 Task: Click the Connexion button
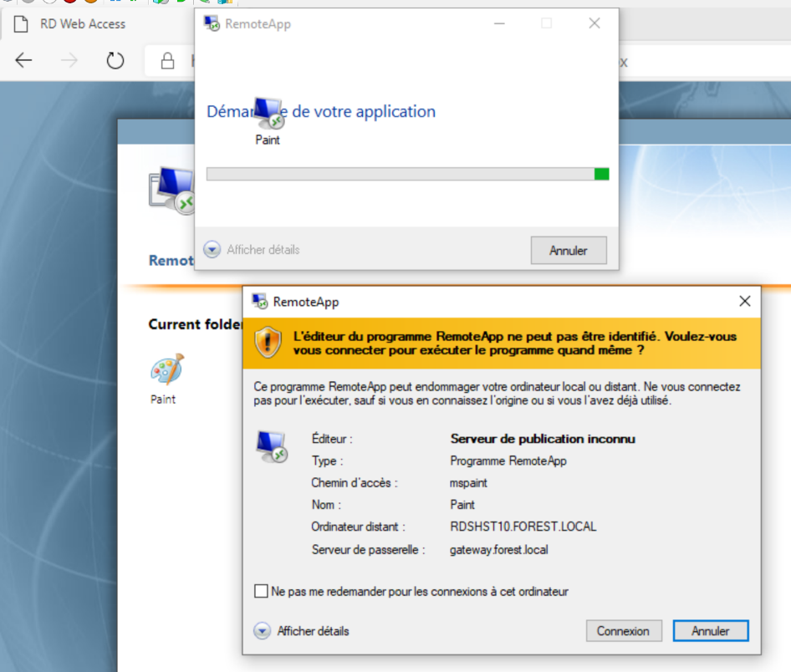(624, 631)
